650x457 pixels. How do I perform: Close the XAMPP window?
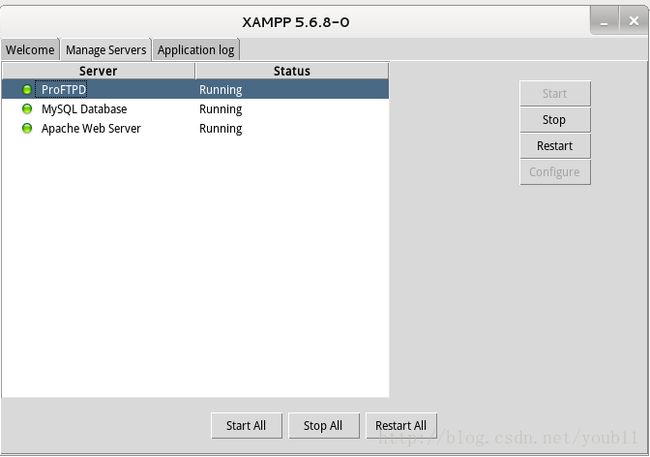633,21
